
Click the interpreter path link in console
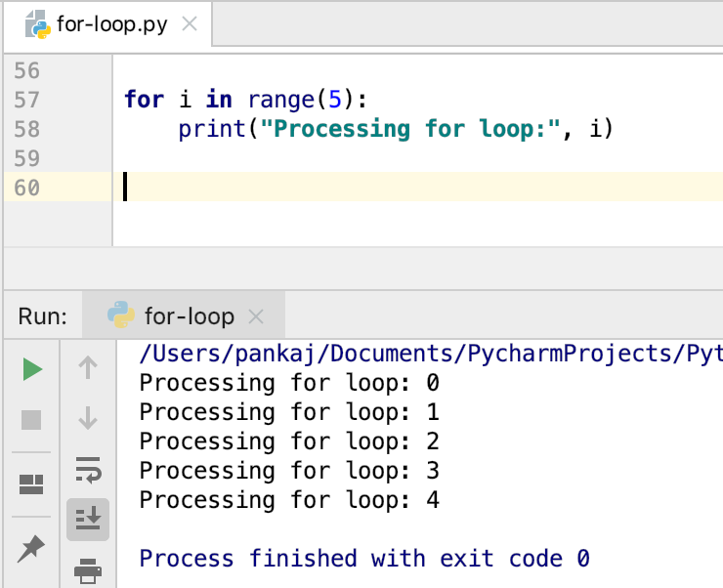(431, 354)
